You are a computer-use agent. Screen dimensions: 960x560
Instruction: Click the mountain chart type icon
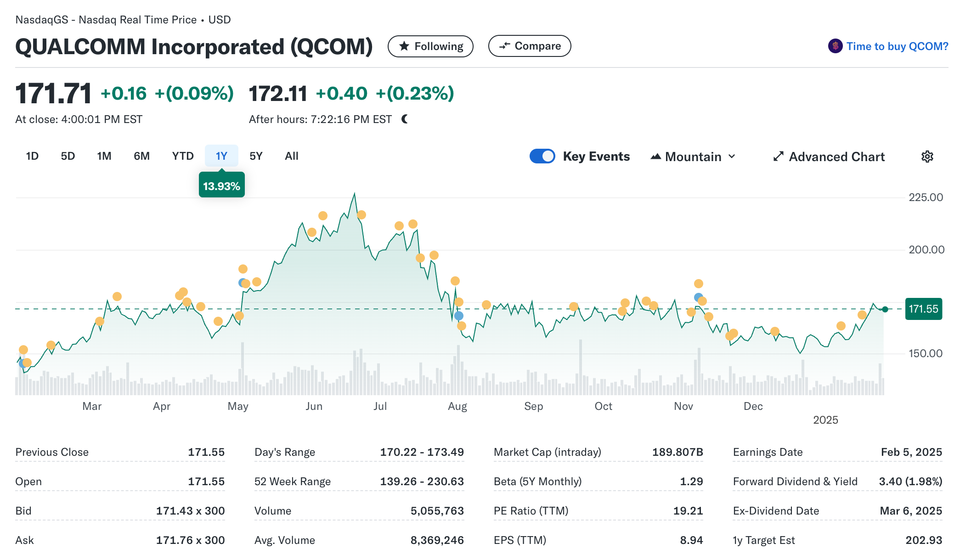click(656, 157)
